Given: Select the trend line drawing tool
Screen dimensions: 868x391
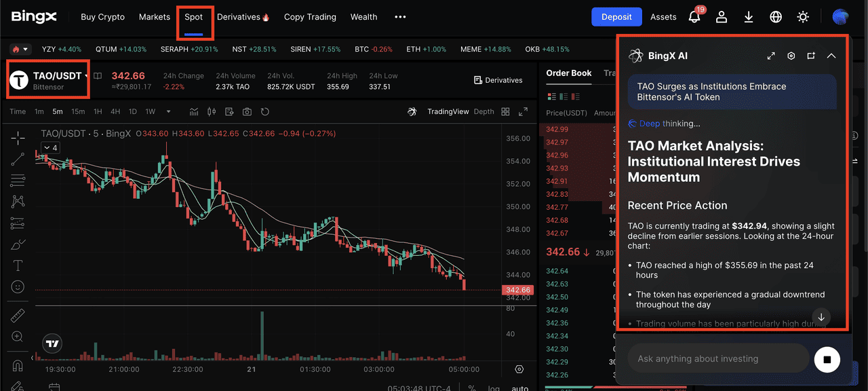Looking at the screenshot, I should (x=18, y=159).
